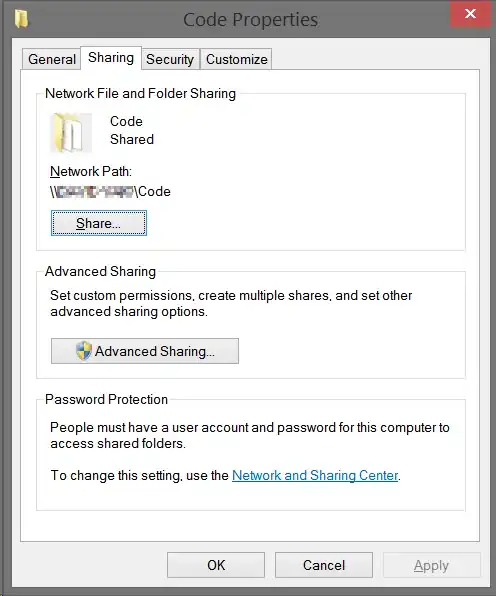This screenshot has width=496, height=596.
Task: Click the blurred network path ending in \Code
Action: pyautogui.click(x=110, y=192)
